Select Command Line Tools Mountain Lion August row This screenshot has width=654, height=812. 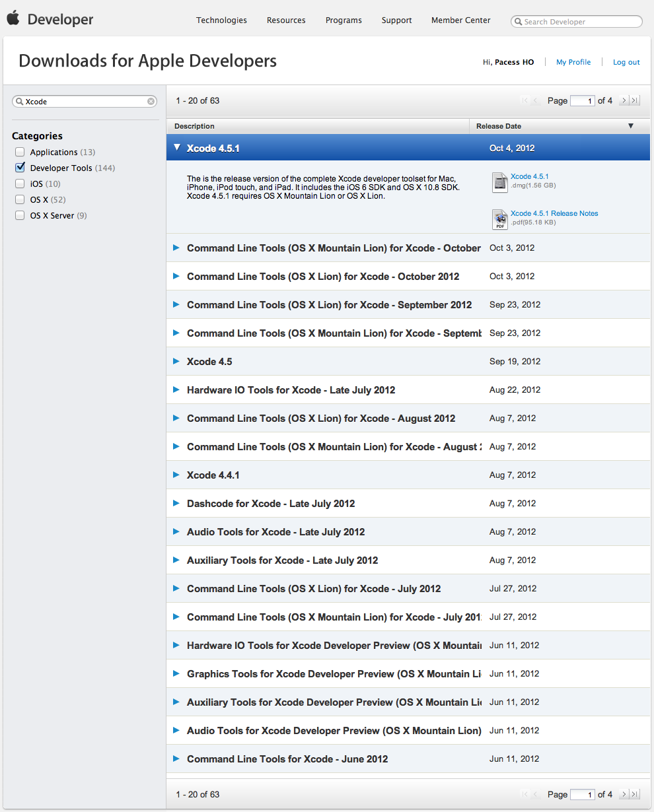point(408,446)
